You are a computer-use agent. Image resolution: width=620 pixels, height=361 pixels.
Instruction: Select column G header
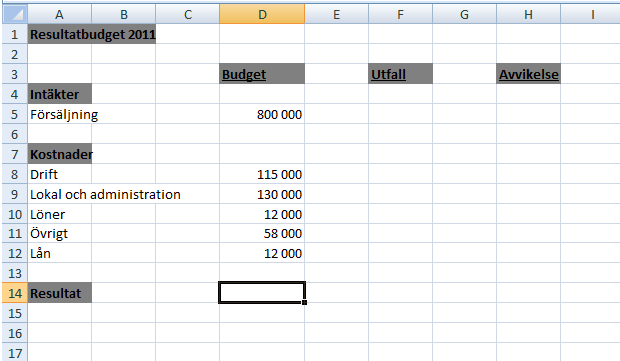click(465, 15)
